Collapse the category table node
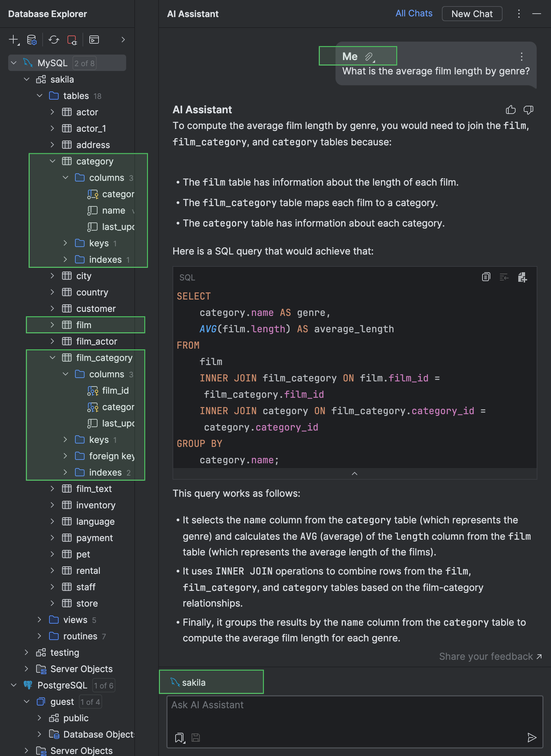Image resolution: width=551 pixels, height=756 pixels. 53,161
